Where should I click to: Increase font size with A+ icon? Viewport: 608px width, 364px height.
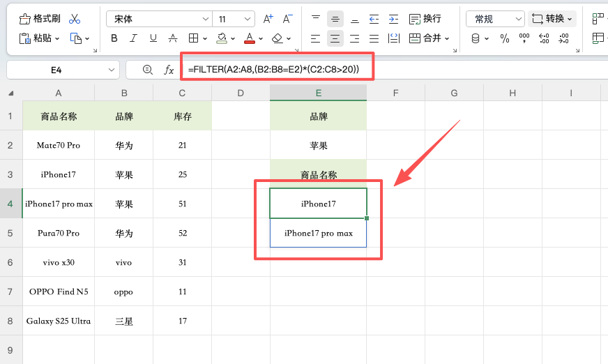(268, 19)
